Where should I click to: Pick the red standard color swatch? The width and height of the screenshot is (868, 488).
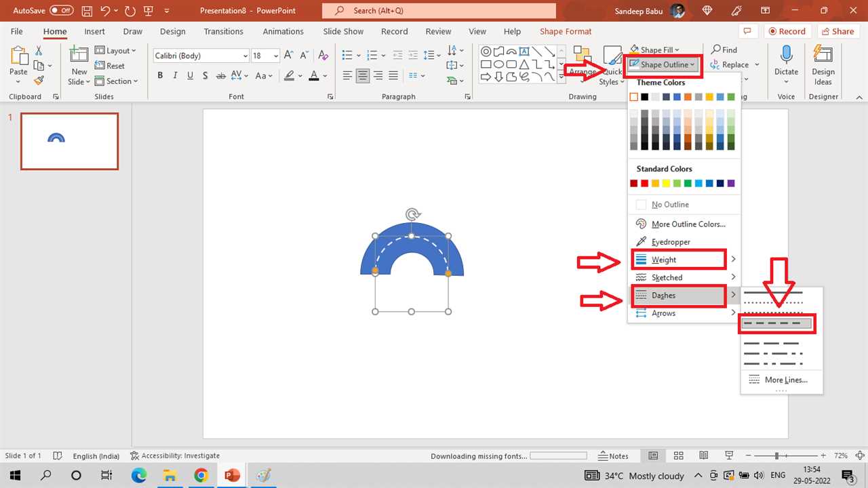click(x=644, y=184)
